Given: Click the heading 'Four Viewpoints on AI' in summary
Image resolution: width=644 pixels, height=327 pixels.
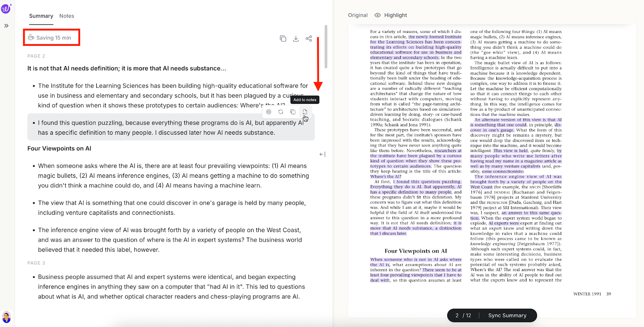Looking at the screenshot, I should pyautogui.click(x=59, y=148).
